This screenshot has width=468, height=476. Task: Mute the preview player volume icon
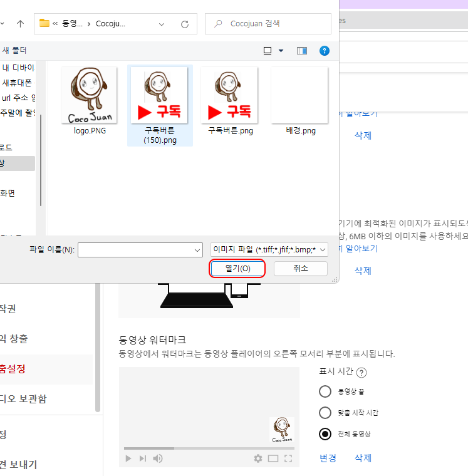(158, 458)
